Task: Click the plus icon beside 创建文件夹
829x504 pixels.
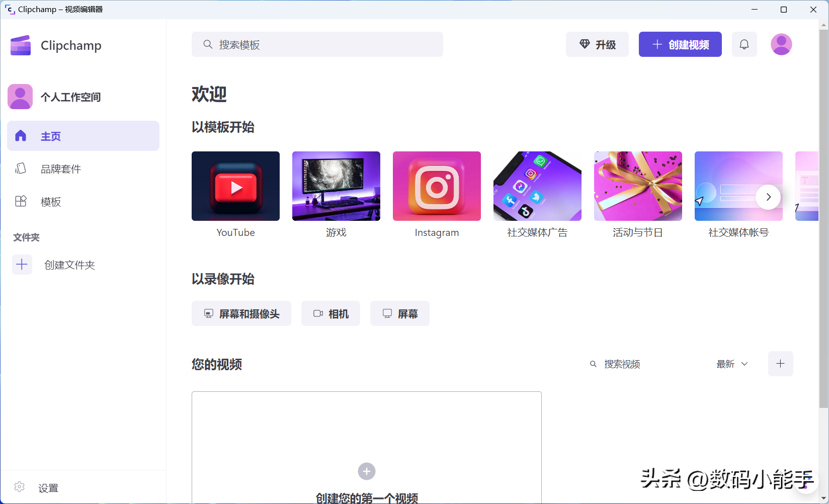Action: coord(22,265)
